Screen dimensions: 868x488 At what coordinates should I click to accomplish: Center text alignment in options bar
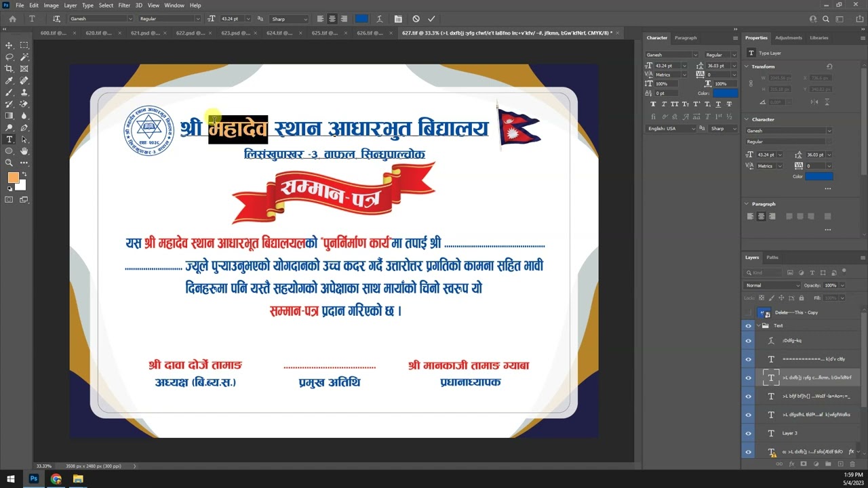pyautogui.click(x=332, y=19)
